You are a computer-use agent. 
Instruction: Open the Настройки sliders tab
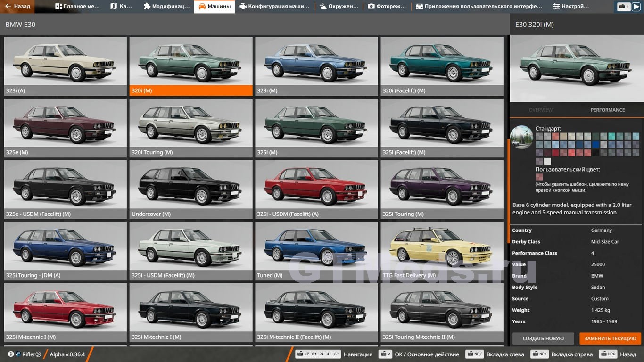pos(571,7)
